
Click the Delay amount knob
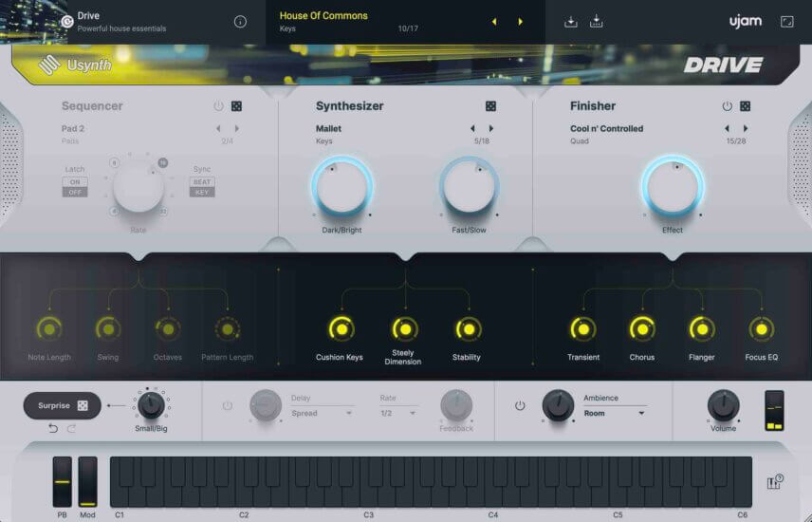click(x=266, y=405)
